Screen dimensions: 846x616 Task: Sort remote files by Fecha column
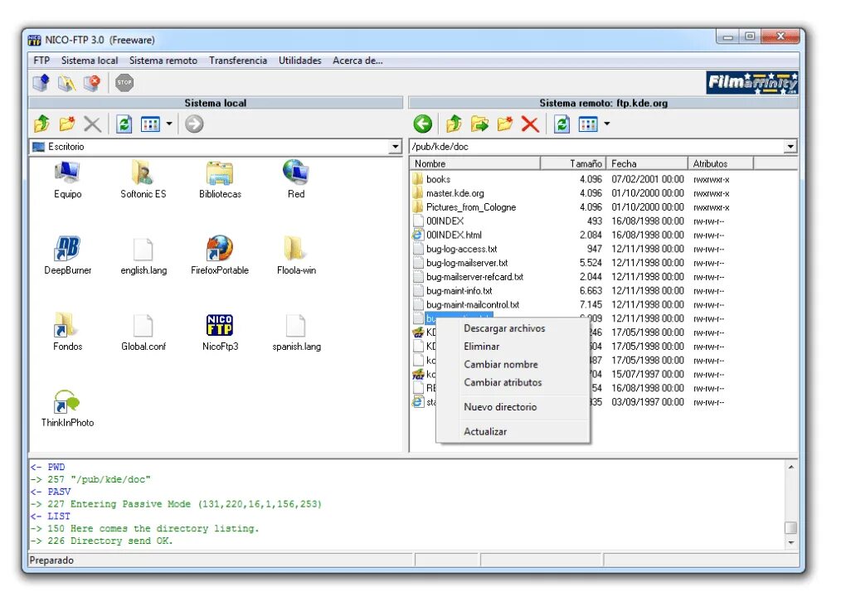pyautogui.click(x=648, y=163)
